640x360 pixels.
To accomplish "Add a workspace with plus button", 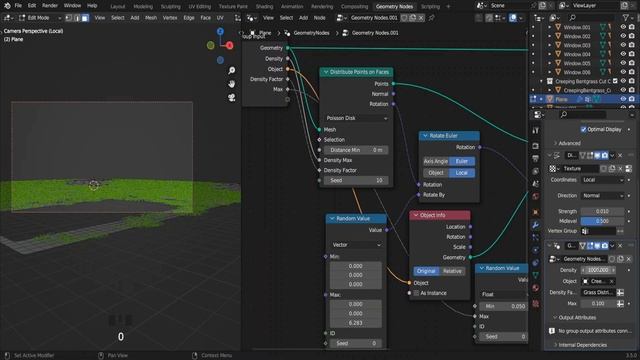I will click(x=448, y=7).
